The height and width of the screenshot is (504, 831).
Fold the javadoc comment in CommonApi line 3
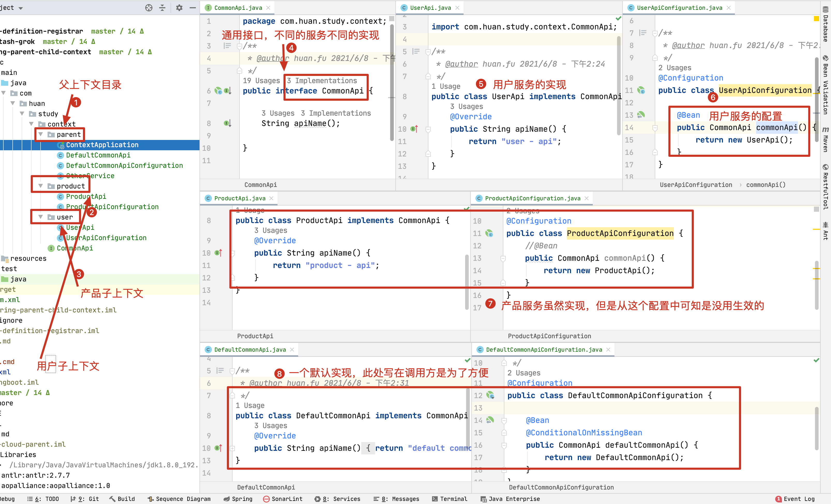pos(239,46)
